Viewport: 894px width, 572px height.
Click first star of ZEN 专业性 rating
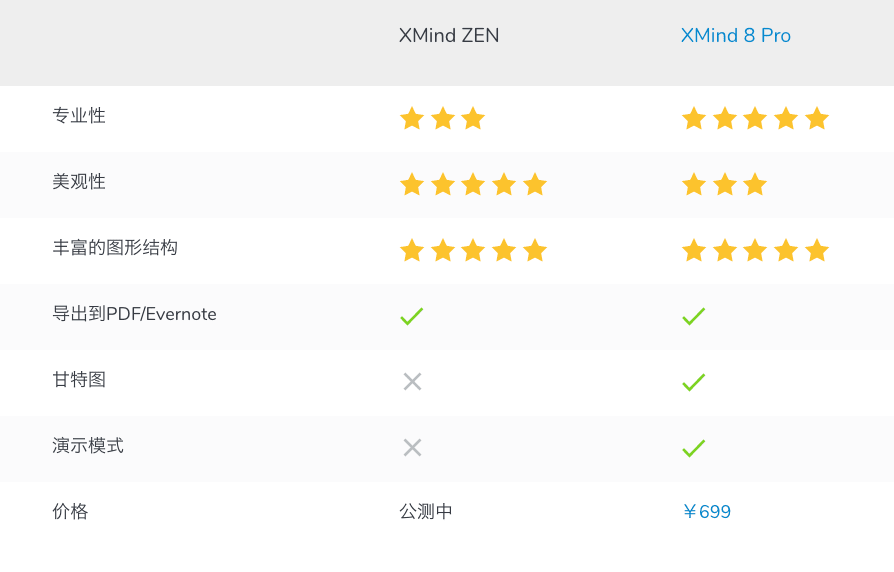pyautogui.click(x=412, y=119)
